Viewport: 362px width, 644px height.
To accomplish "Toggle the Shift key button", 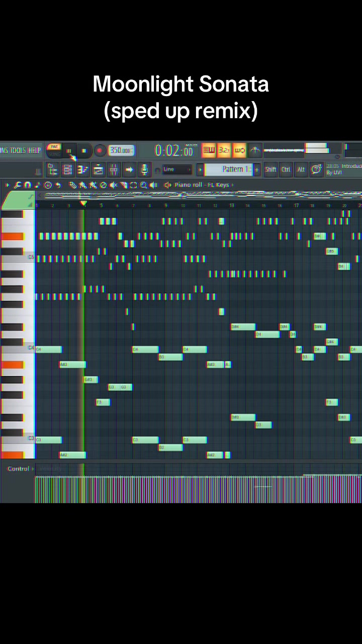I will [x=270, y=169].
